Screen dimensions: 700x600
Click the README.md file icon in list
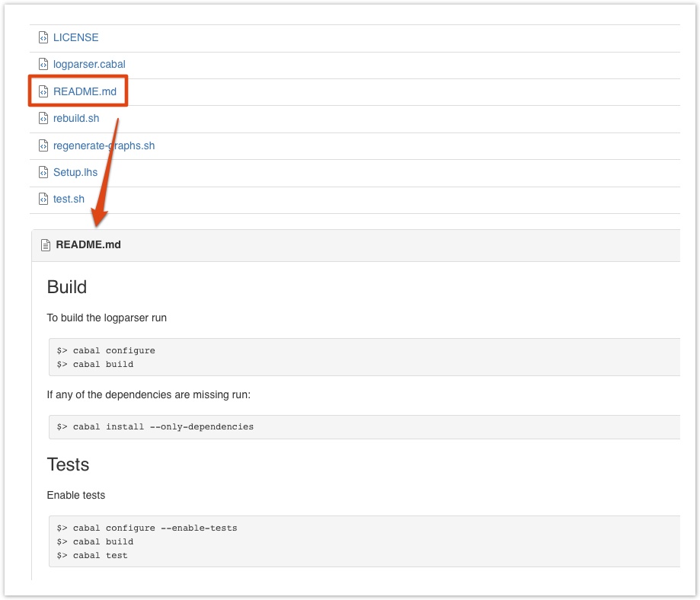pyautogui.click(x=43, y=91)
